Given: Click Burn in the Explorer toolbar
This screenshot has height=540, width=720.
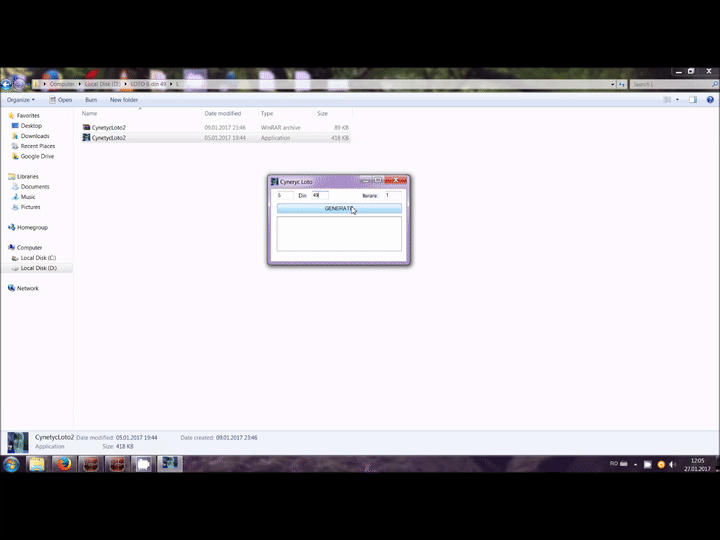Looking at the screenshot, I should pos(91,100).
